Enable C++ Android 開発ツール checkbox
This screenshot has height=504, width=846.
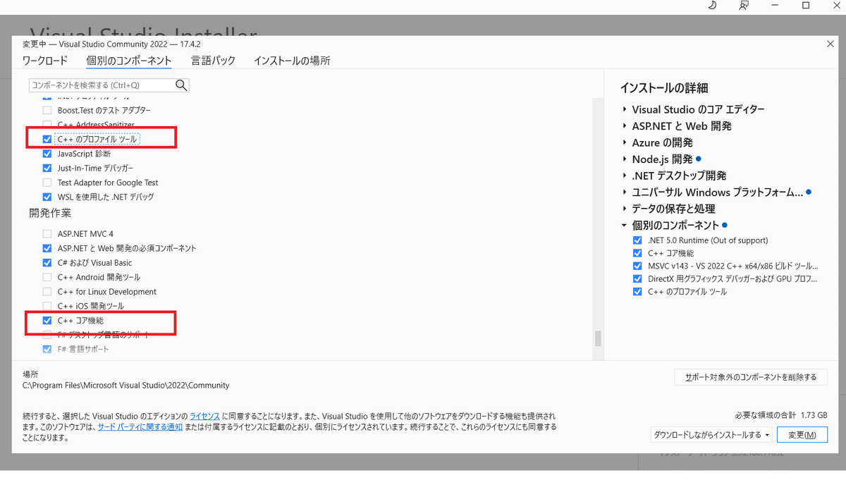47,277
